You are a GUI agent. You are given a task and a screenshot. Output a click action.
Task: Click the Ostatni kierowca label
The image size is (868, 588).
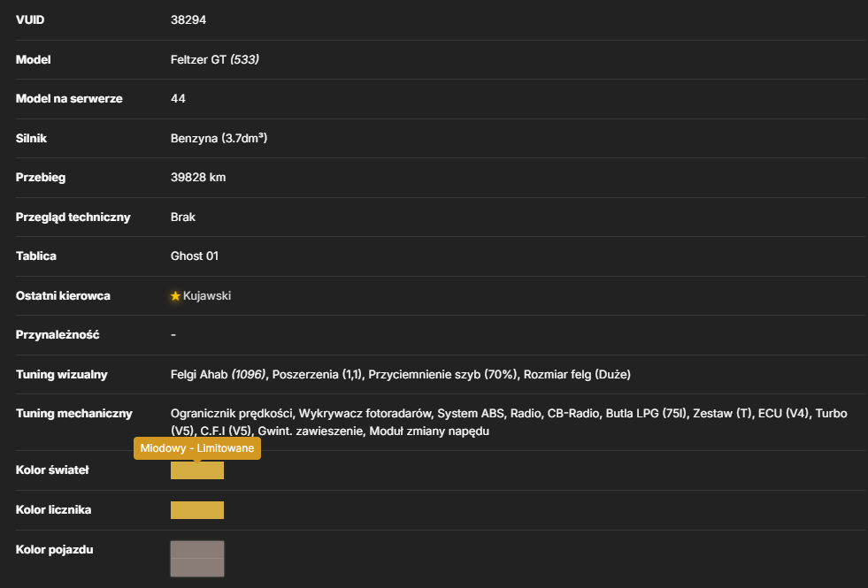tap(63, 296)
